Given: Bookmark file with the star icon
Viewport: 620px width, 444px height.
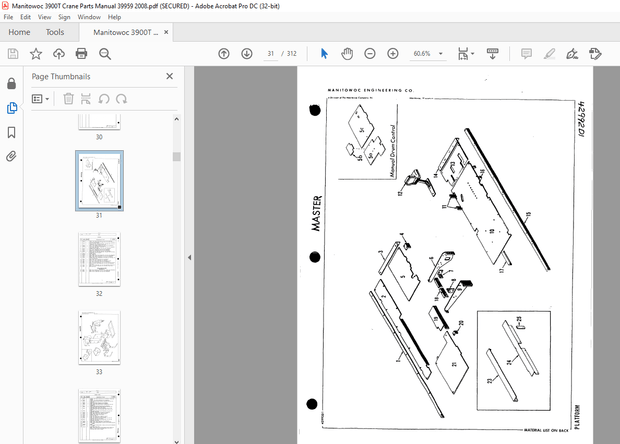Looking at the screenshot, I should tap(36, 54).
